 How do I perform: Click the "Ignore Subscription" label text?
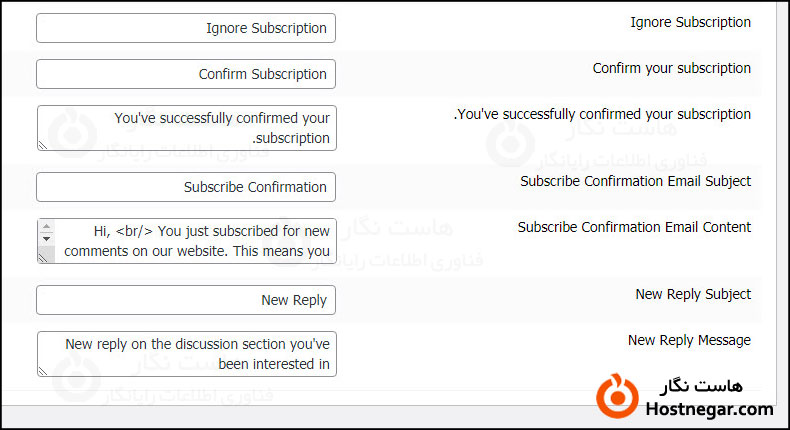coord(690,22)
